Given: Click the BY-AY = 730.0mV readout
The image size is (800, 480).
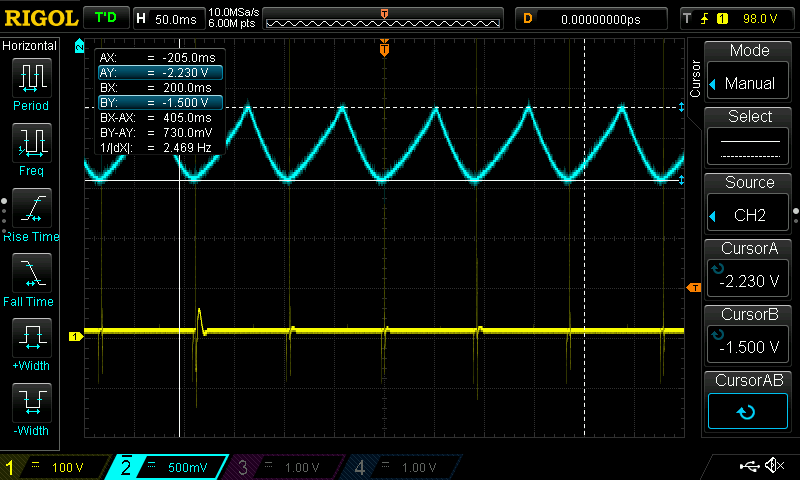Looking at the screenshot, I should coord(158,133).
